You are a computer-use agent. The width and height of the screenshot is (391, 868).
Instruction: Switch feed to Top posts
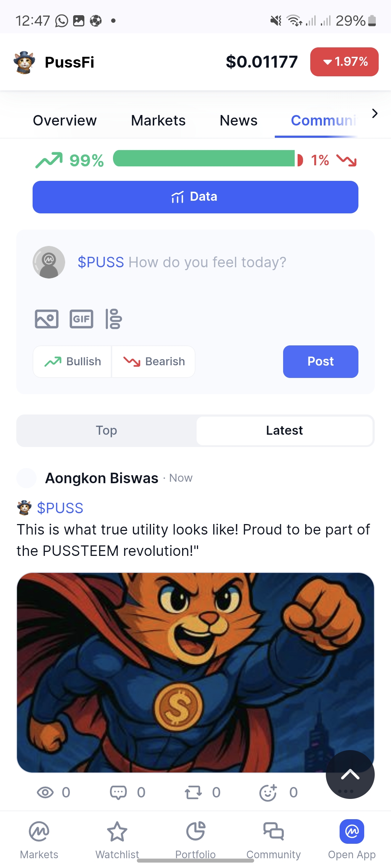(106, 430)
